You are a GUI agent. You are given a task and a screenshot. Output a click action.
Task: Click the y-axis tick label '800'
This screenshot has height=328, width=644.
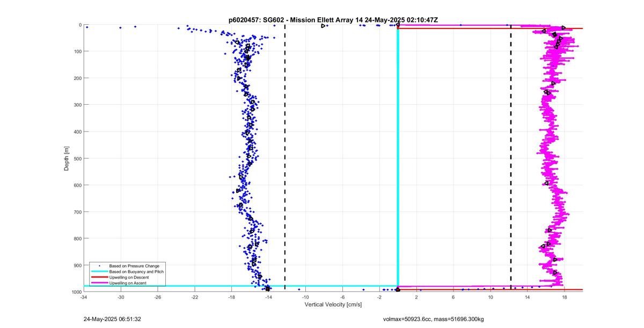[x=77, y=238]
